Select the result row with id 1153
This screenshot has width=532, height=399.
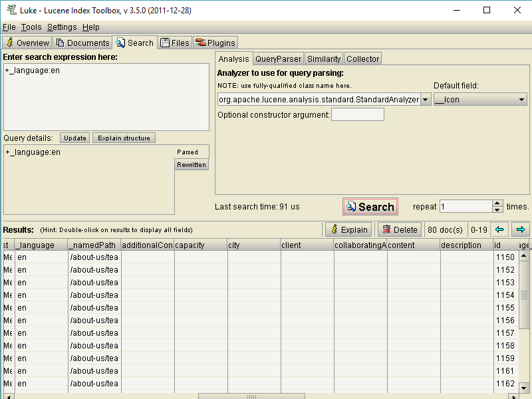point(261,282)
